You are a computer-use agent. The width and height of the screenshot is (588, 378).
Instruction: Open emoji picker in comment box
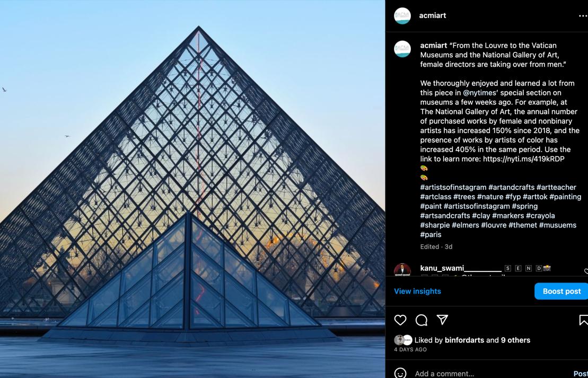(400, 373)
